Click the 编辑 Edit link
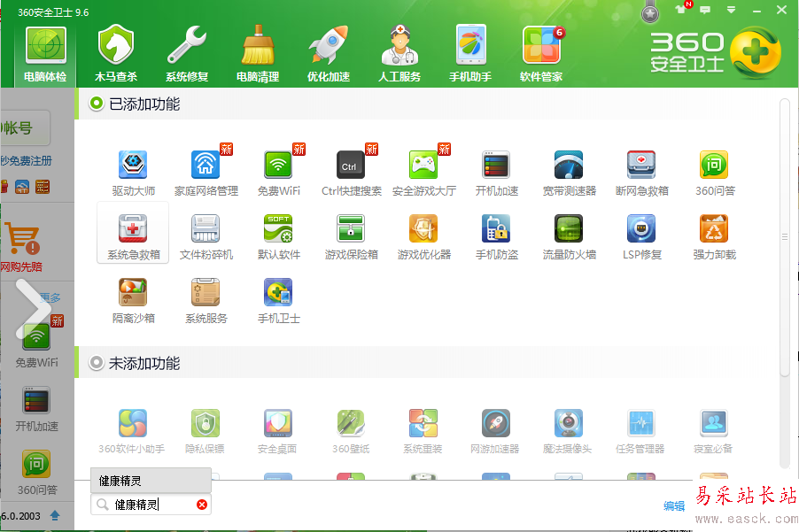The image size is (799, 532). [x=674, y=505]
